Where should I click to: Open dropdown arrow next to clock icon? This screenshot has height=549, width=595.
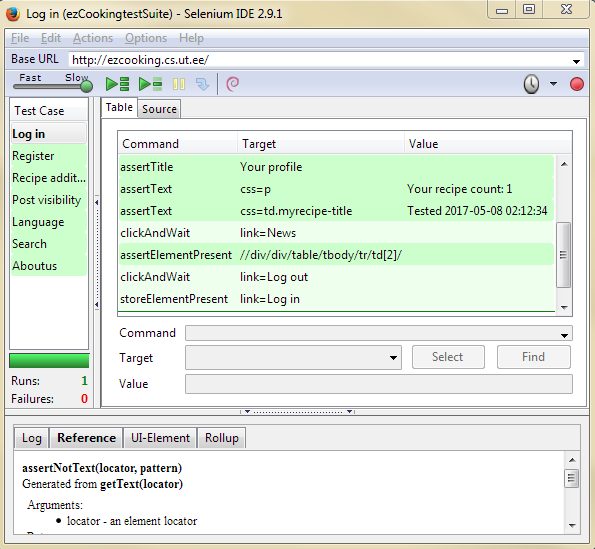553,84
